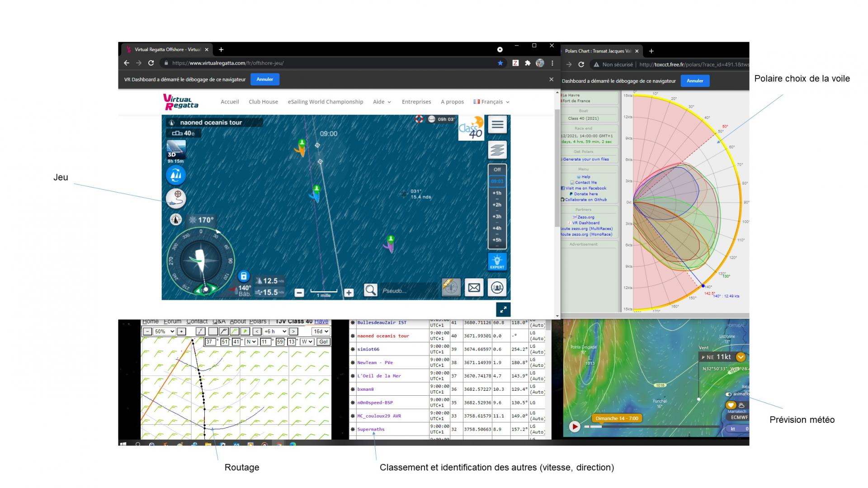Dismiss the debug notification bar
This screenshot has width=868, height=488.
coord(551,79)
